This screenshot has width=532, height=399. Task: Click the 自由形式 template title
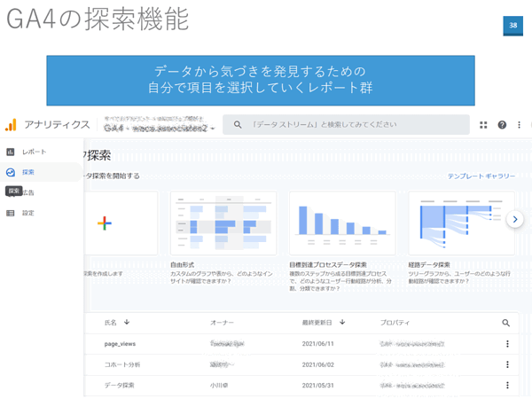[182, 264]
